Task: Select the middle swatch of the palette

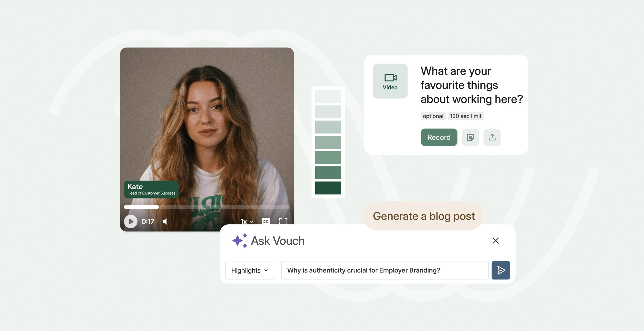Action: (x=328, y=142)
